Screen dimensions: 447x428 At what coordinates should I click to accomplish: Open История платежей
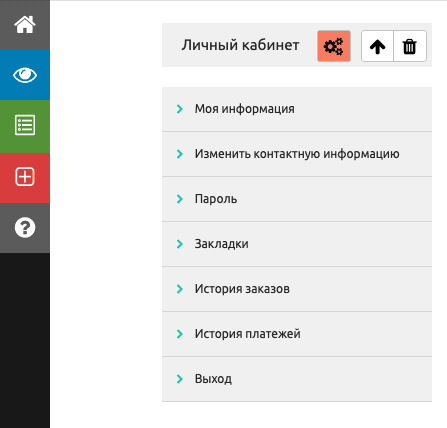tap(297, 334)
